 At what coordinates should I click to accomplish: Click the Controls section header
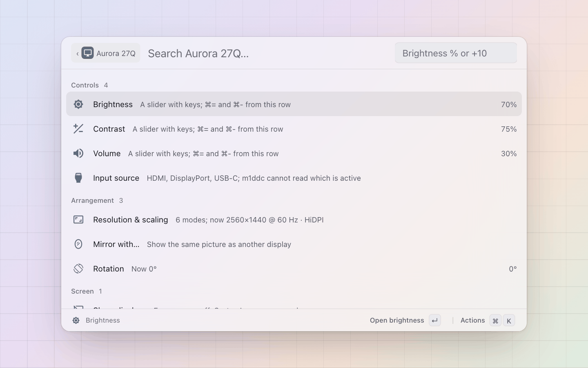(89, 85)
